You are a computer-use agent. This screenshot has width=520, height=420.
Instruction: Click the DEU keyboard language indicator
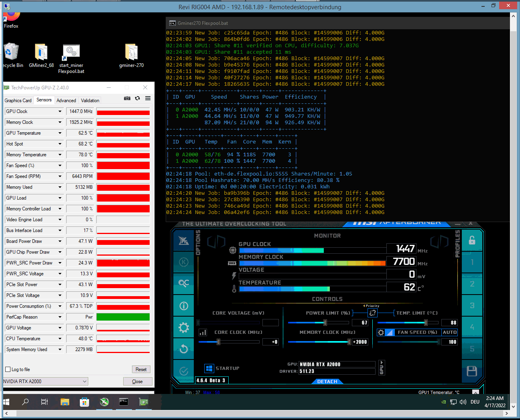475,402
